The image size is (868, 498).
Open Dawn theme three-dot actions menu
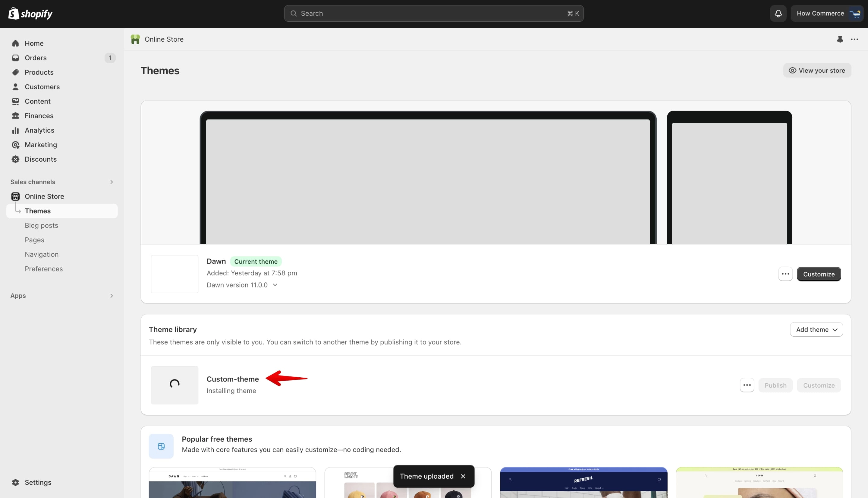pyautogui.click(x=785, y=274)
